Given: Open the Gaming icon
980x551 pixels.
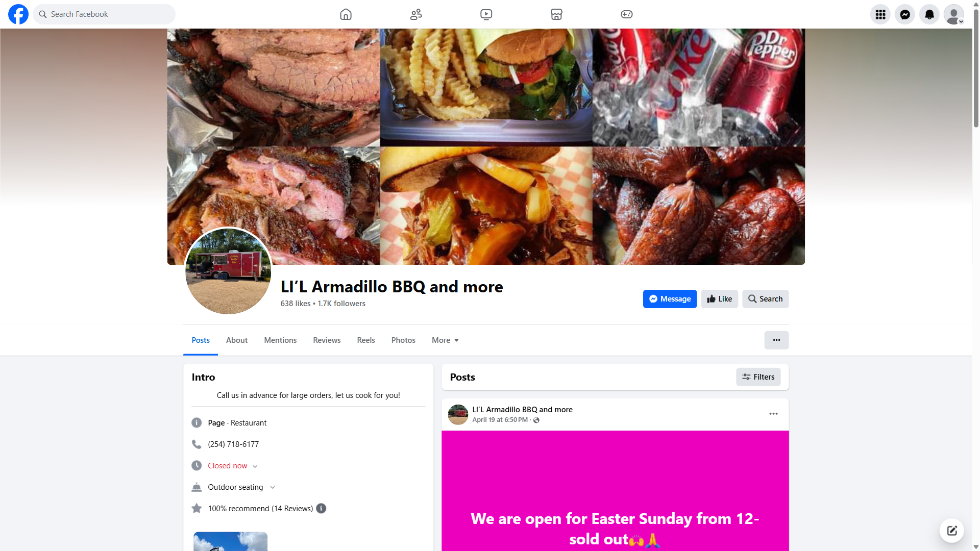Looking at the screenshot, I should pyautogui.click(x=627, y=14).
